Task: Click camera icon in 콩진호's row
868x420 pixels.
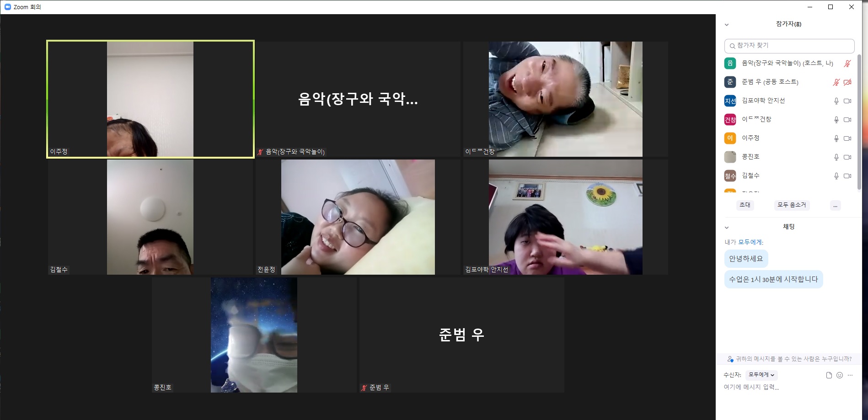Action: click(847, 157)
